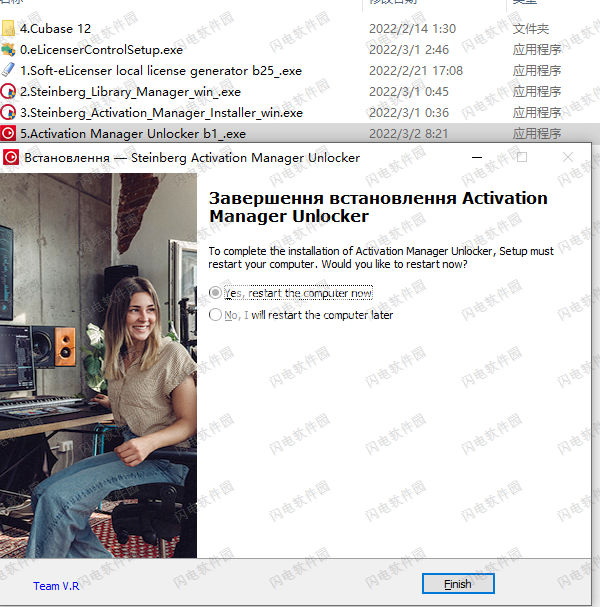
Task: Click date 2022/3/1 0:36 in file list
Action: coord(409,113)
